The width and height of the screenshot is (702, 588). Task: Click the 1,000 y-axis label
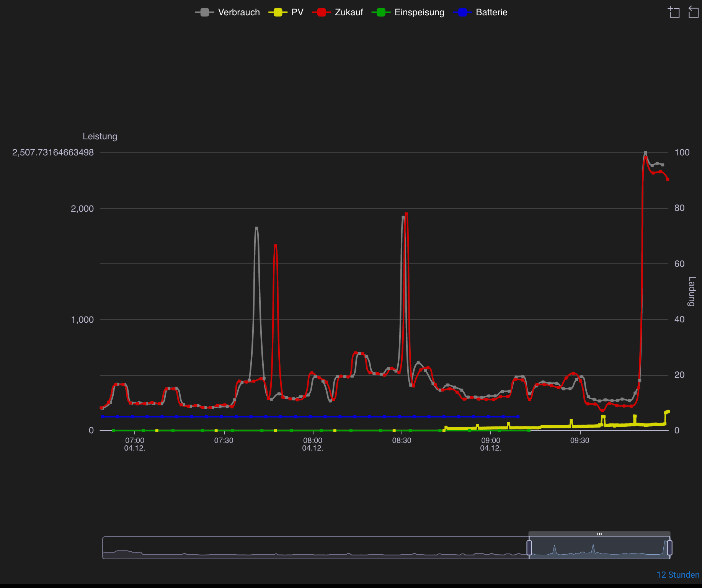(x=82, y=320)
